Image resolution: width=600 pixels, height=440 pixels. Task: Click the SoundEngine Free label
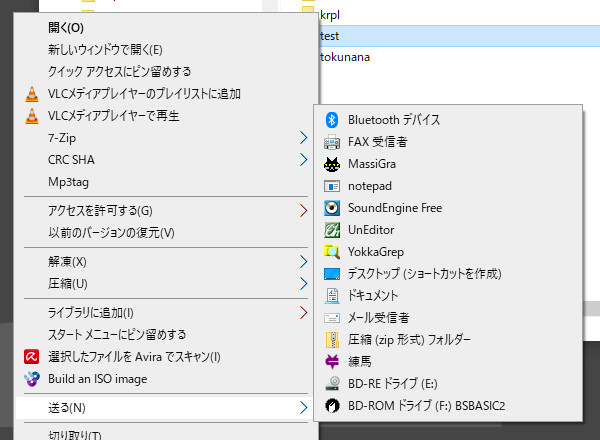[x=395, y=208]
